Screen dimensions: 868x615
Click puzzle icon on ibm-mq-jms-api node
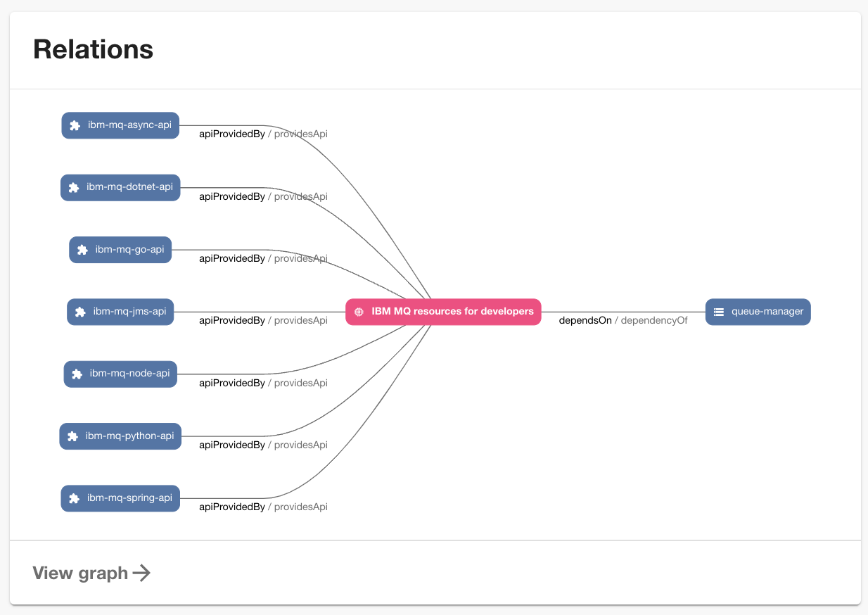[x=80, y=312]
